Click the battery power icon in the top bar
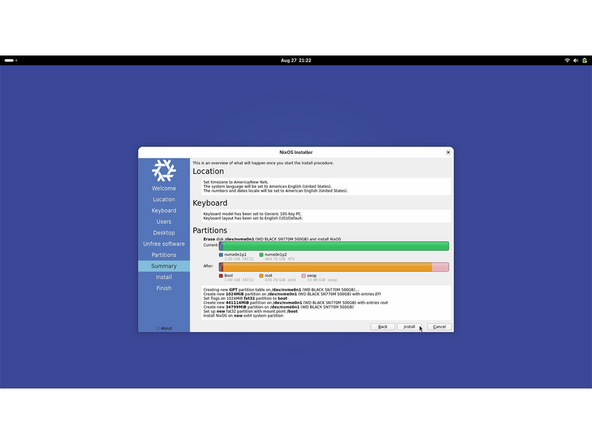Screen dimensions: 592x444 [584, 60]
